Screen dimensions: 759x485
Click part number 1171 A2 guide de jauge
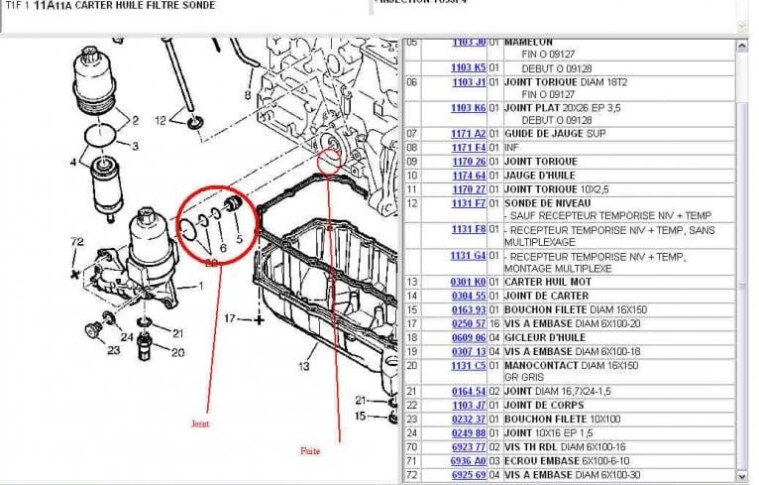click(468, 134)
